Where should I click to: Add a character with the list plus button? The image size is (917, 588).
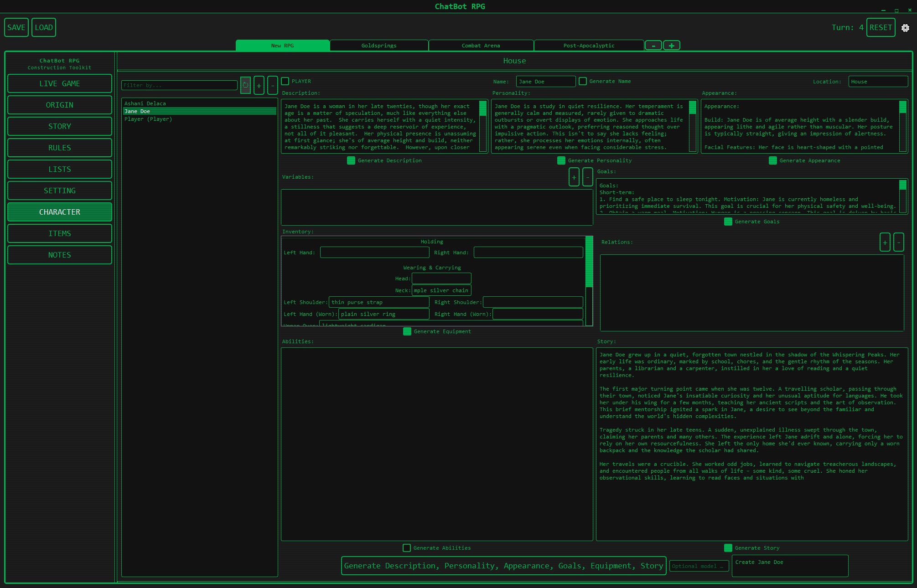click(259, 85)
